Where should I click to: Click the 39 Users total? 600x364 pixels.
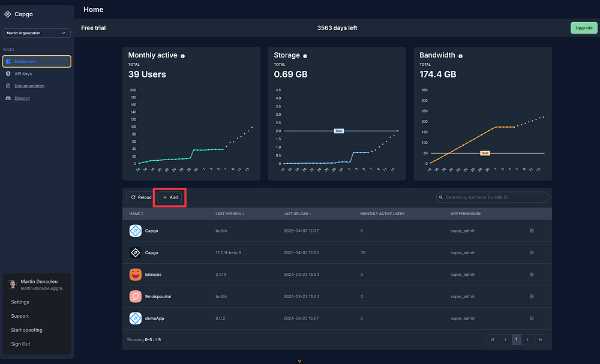(x=147, y=74)
